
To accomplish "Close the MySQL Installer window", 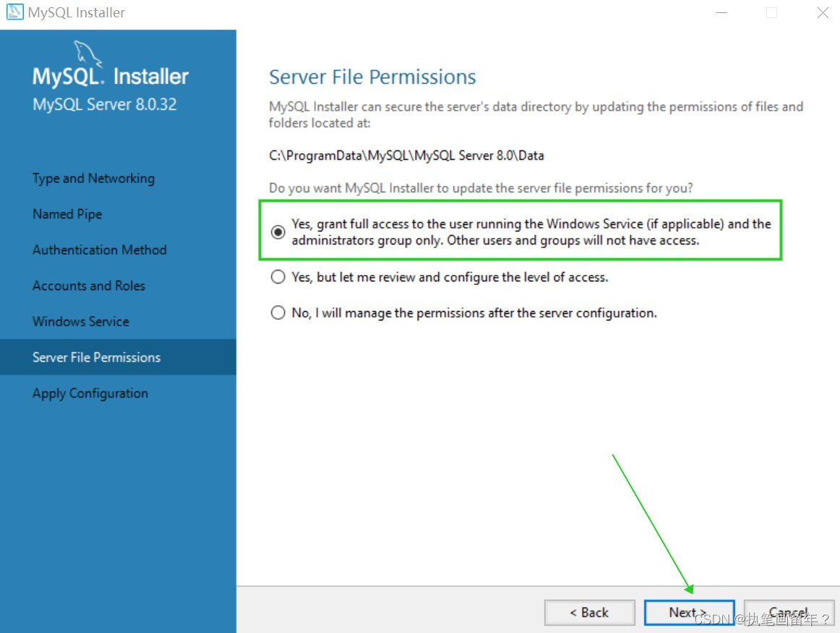I will tap(823, 12).
